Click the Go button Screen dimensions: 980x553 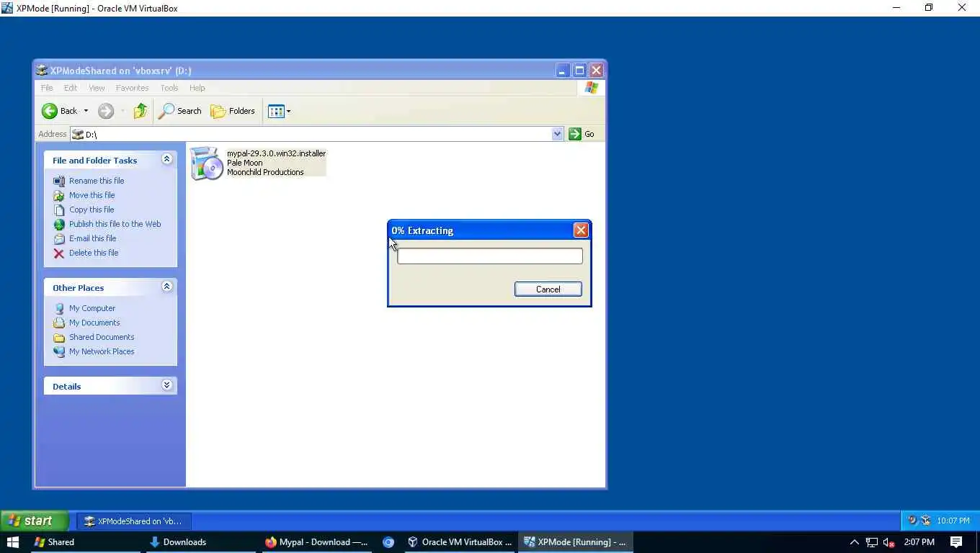tap(582, 134)
